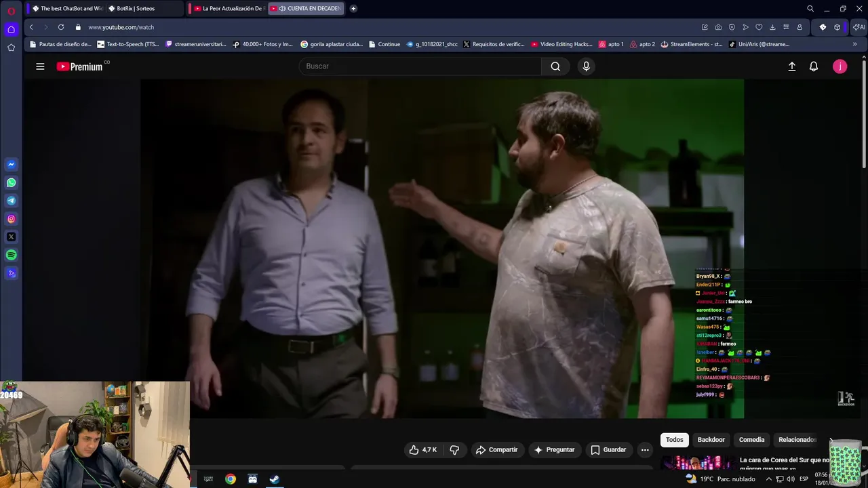Open the YouTube account avatar menu

[840, 66]
